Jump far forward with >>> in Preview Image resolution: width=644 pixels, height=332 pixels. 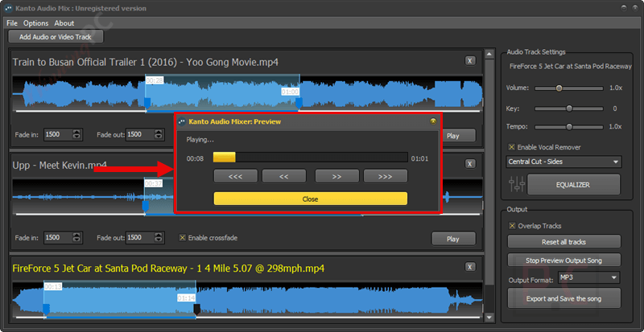pos(386,177)
